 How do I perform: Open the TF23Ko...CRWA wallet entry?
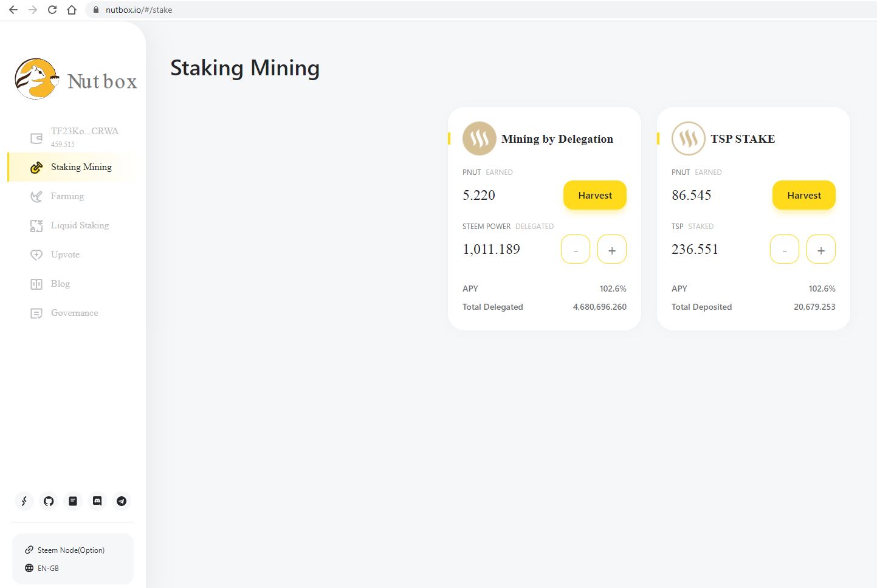(74, 137)
